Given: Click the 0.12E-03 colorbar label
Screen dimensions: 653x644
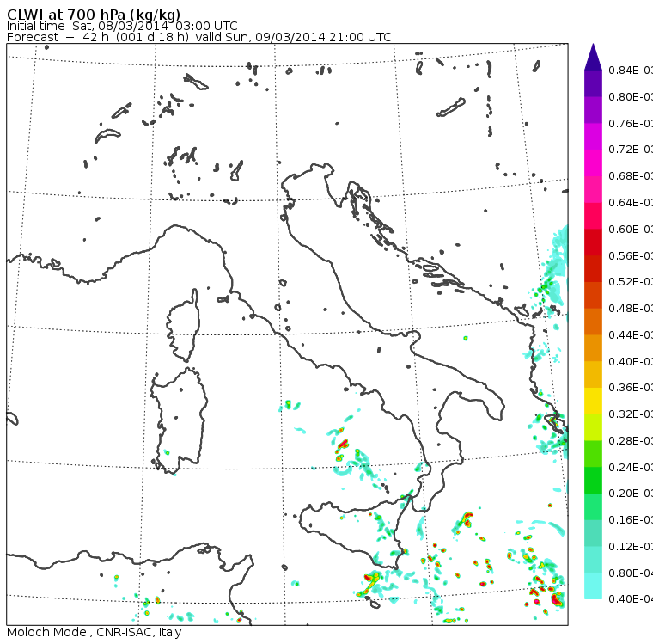Looking at the screenshot, I should 631,547.
